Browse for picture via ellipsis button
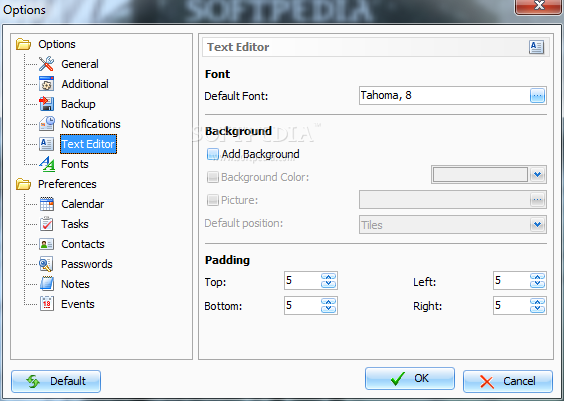Screen dimensions: 564x401 click(x=537, y=200)
